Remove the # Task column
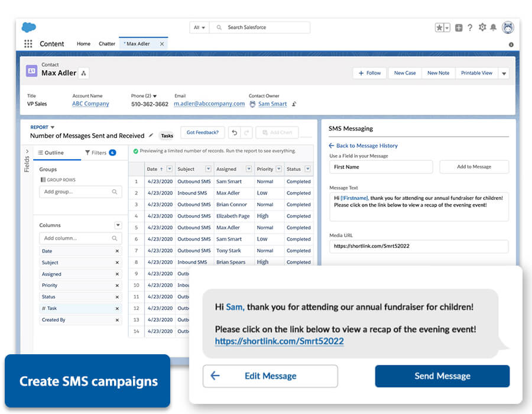Viewport: 532px width, 414px height. tap(117, 309)
